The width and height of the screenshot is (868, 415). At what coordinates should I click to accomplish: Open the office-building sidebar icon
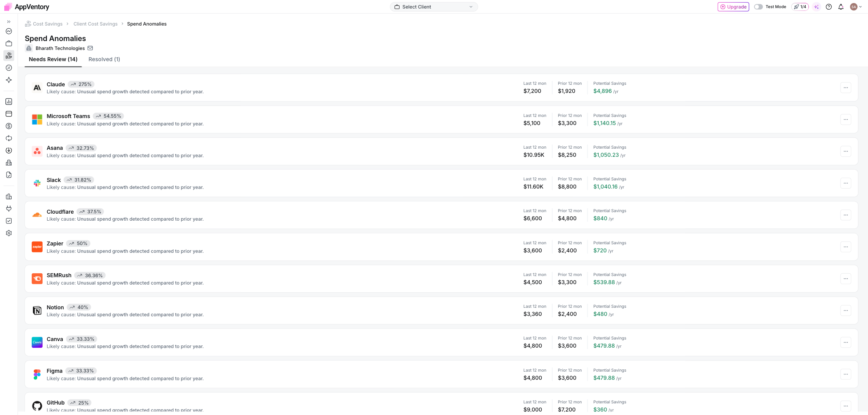coord(9,163)
